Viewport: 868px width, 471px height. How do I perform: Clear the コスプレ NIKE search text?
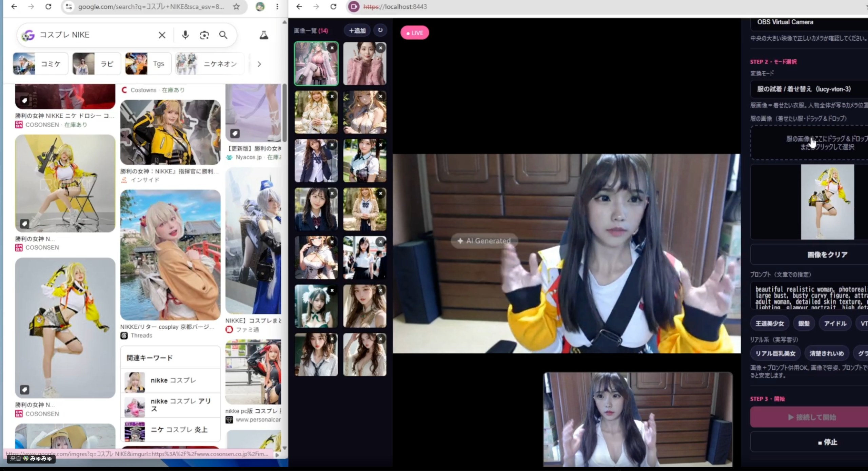pyautogui.click(x=162, y=35)
